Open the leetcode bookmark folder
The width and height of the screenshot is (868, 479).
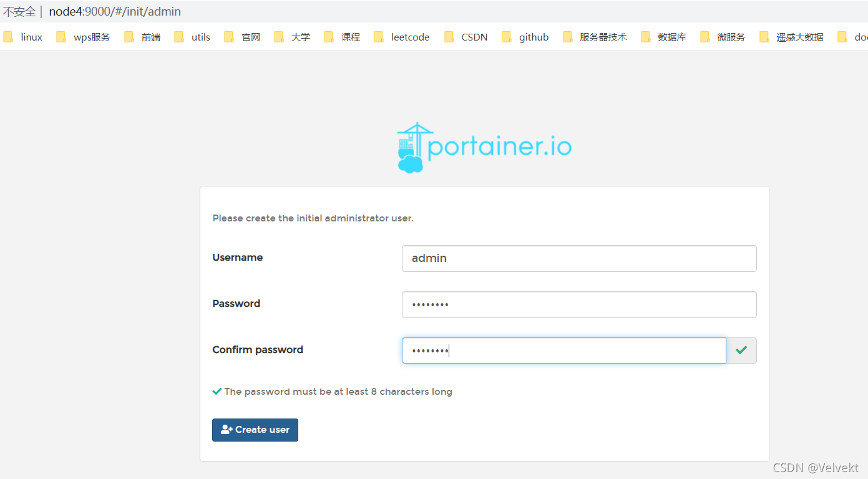tap(402, 37)
